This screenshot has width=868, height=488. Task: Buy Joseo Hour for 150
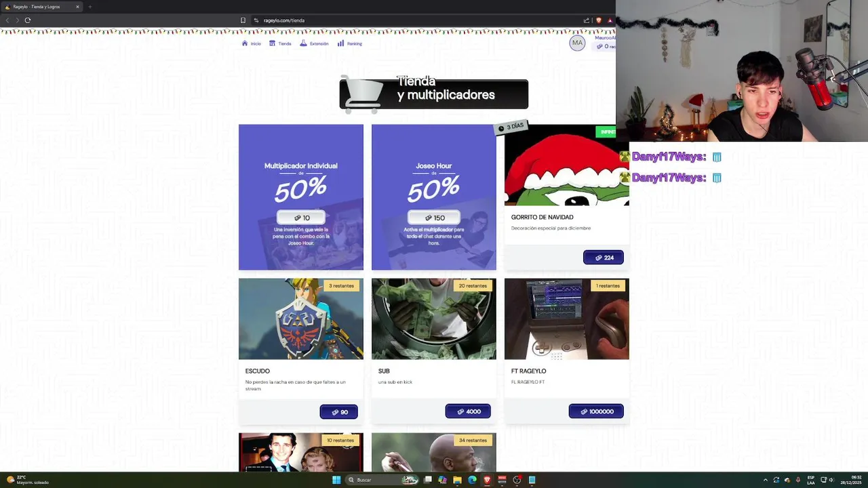click(x=434, y=218)
